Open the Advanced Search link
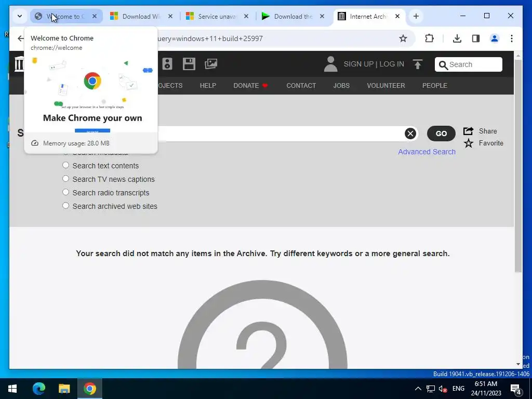532x399 pixels. tap(427, 152)
